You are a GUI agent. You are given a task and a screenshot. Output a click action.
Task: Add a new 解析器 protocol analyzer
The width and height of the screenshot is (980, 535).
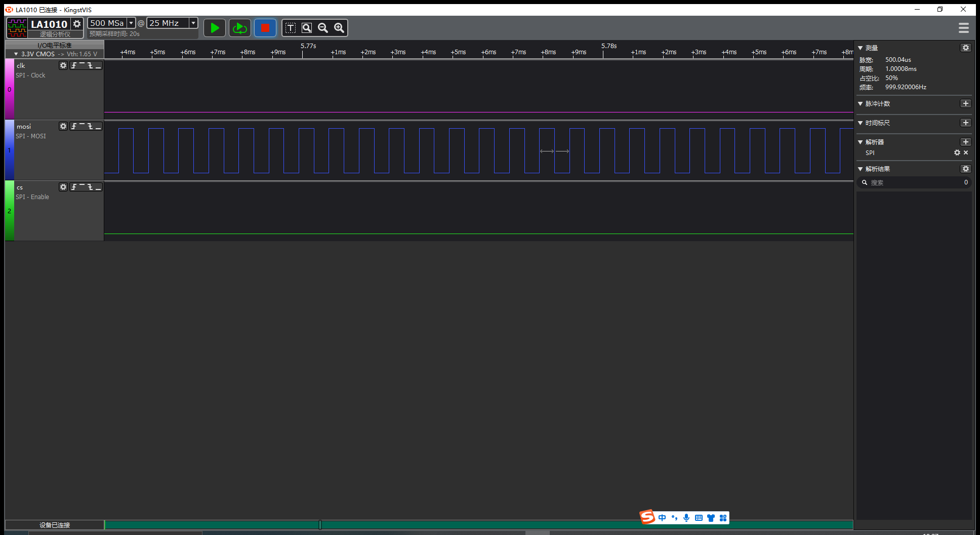coord(966,142)
